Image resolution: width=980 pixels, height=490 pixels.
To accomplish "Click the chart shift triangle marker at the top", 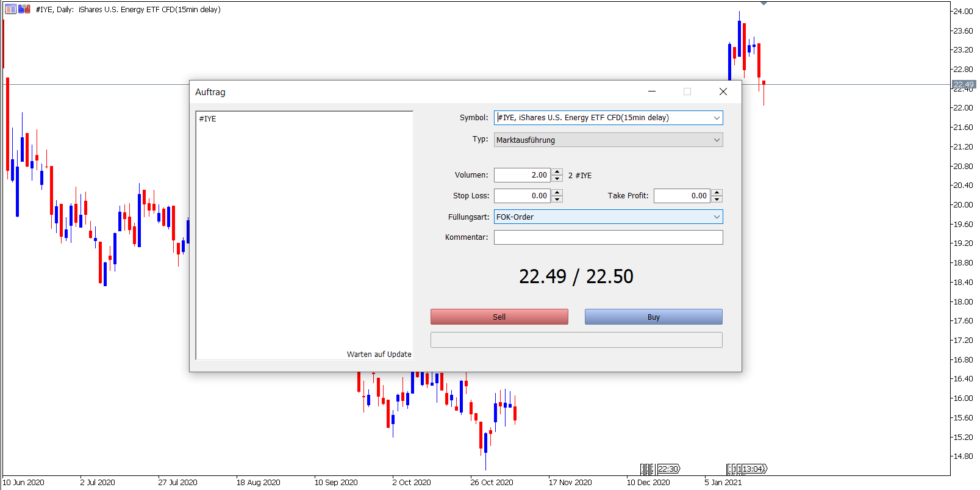I will pyautogui.click(x=764, y=4).
